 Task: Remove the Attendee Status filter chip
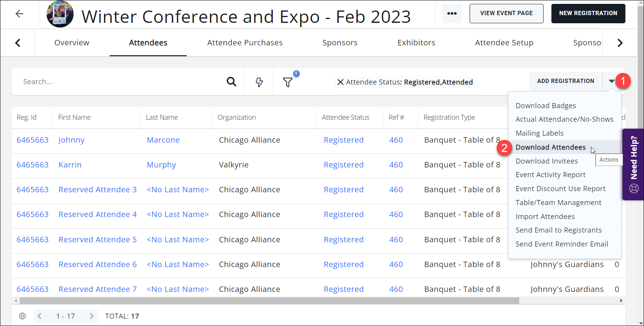(x=340, y=82)
